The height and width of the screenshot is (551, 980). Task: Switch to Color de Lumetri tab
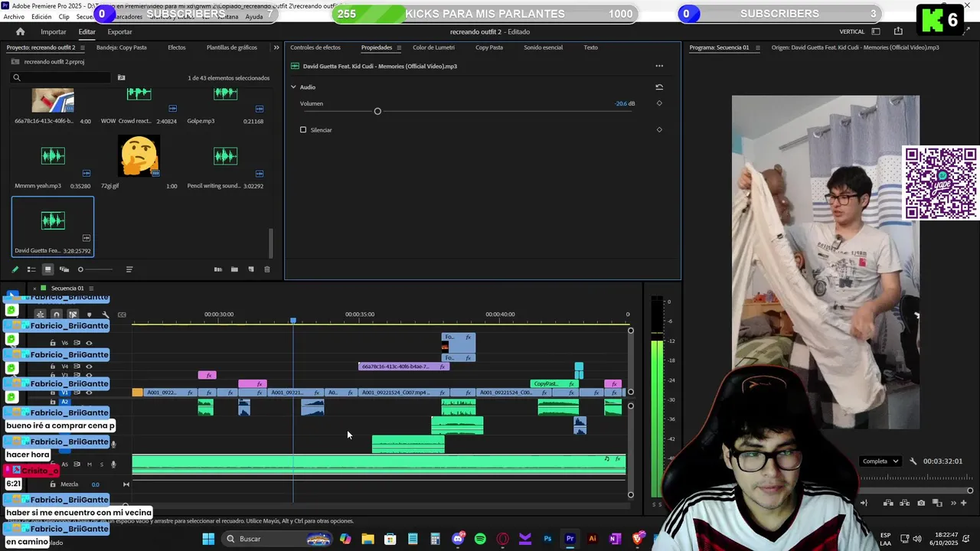(433, 47)
